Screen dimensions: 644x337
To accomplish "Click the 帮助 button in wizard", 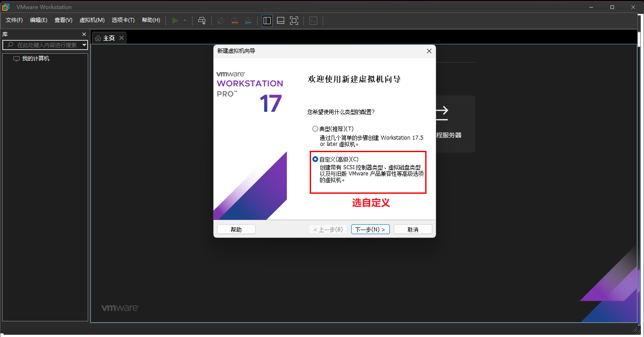I will [236, 229].
